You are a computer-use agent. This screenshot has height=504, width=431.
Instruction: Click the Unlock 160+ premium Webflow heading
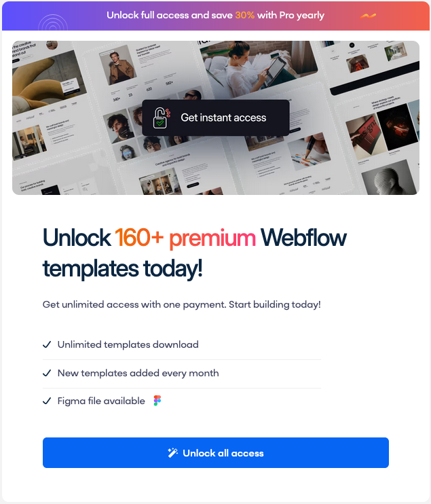pyautogui.click(x=195, y=253)
